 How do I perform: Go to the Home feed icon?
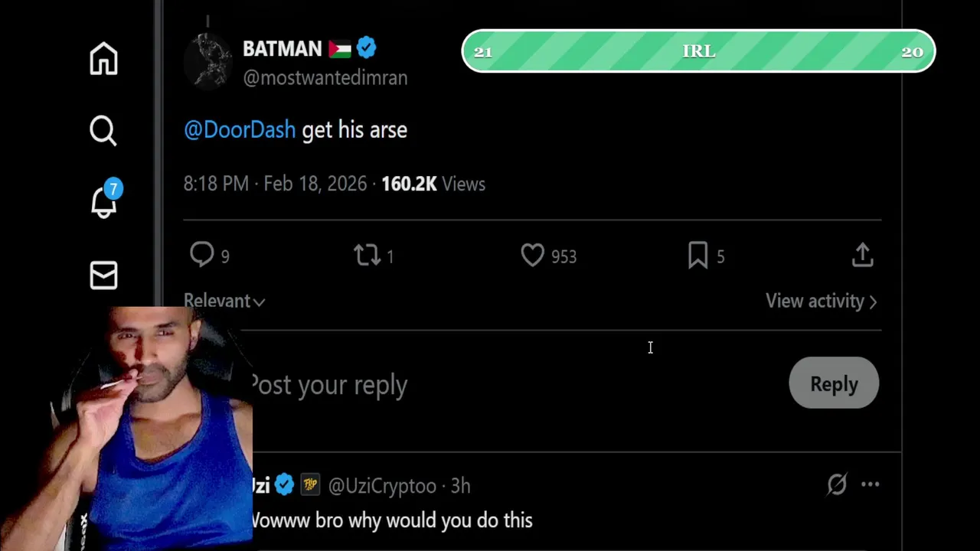[x=103, y=59]
